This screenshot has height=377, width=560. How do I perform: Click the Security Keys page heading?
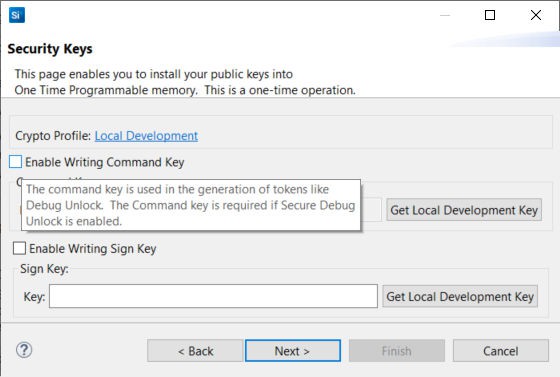pos(50,49)
